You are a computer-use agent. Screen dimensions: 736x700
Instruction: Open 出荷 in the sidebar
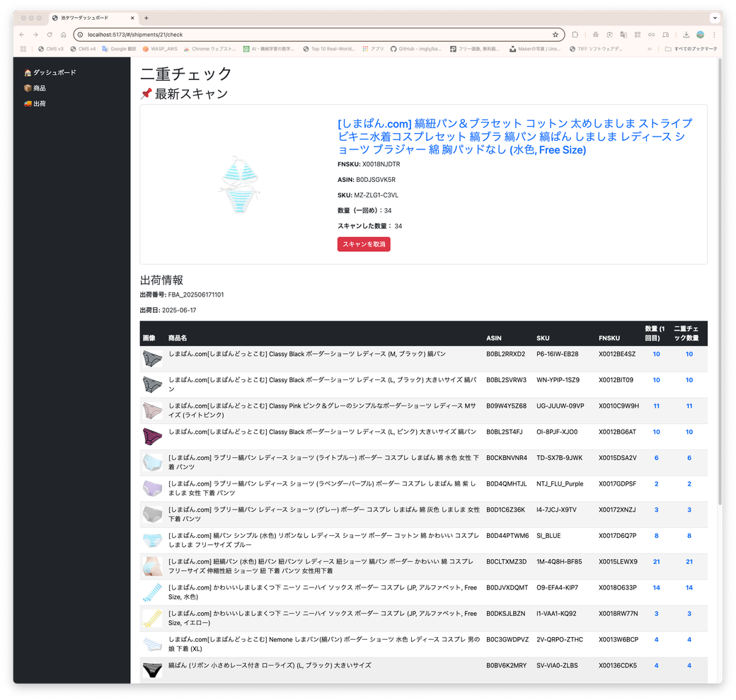coord(35,103)
